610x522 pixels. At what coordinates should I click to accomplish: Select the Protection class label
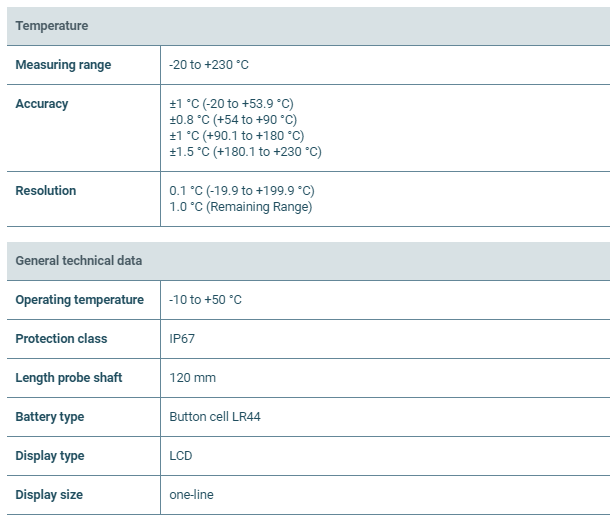click(61, 339)
